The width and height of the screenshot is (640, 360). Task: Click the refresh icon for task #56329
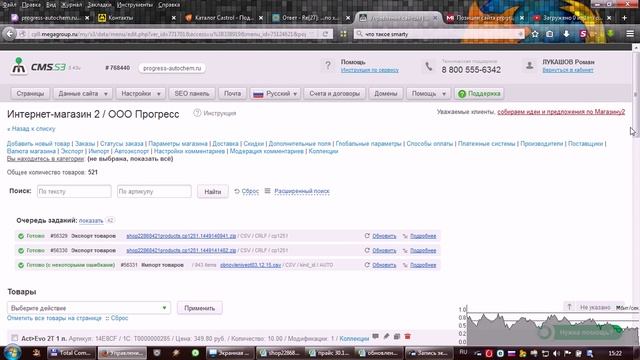click(x=367, y=236)
